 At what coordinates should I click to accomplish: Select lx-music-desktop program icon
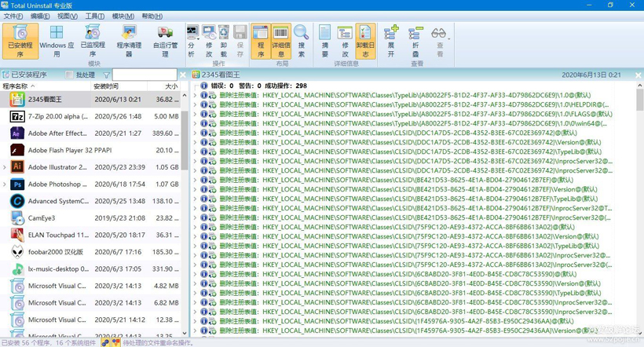[17, 269]
